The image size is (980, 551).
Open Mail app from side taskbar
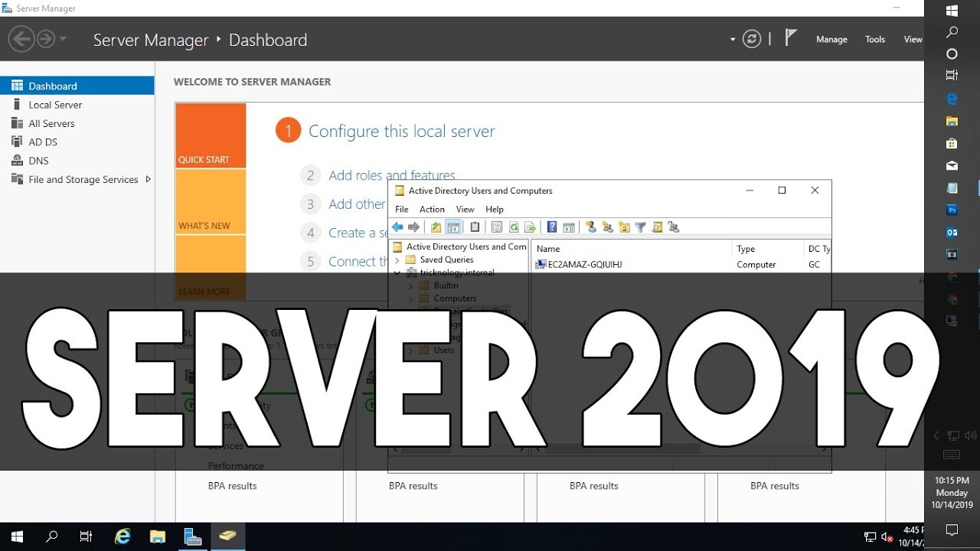(952, 165)
